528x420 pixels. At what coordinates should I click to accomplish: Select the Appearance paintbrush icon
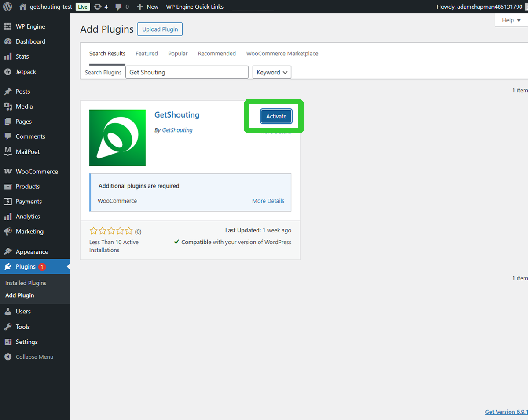click(x=8, y=251)
